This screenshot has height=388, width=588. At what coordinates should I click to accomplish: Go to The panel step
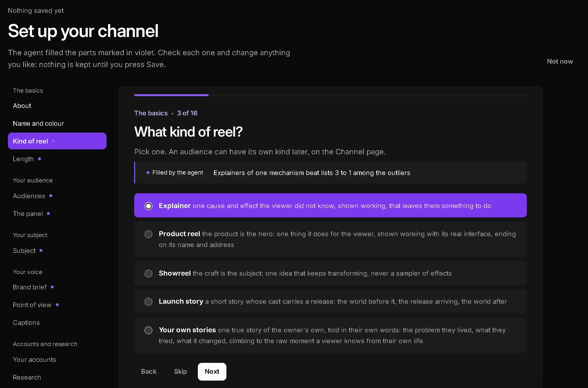[57, 213]
